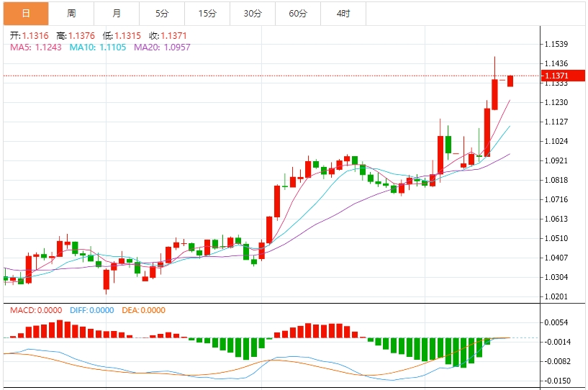Screen dimensions: 588x390
Task: Click the DIFF: 0.0000 label
Action: pos(92,310)
